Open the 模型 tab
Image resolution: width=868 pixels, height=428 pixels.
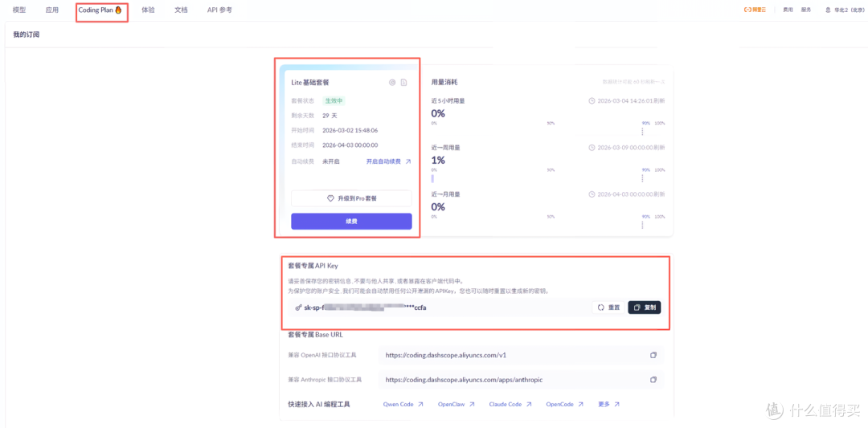(x=19, y=10)
